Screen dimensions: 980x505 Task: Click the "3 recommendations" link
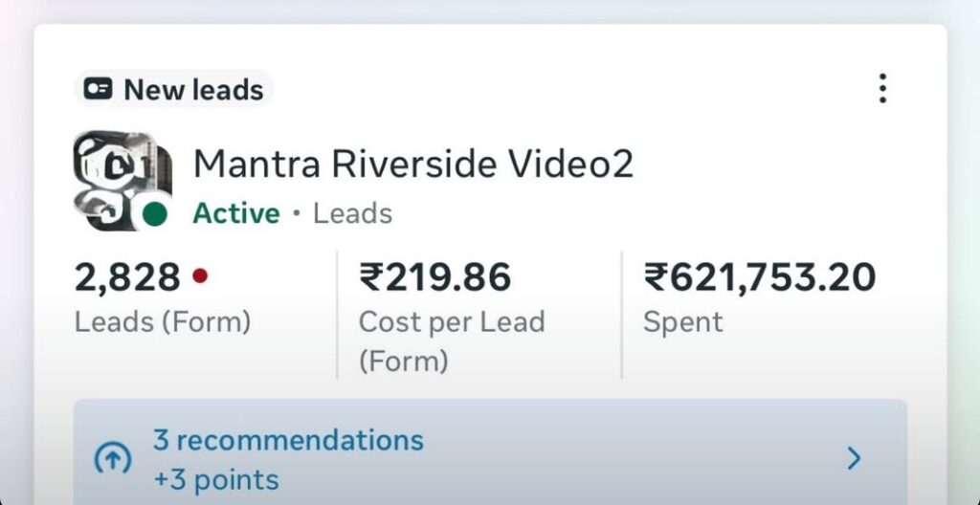[x=288, y=441]
